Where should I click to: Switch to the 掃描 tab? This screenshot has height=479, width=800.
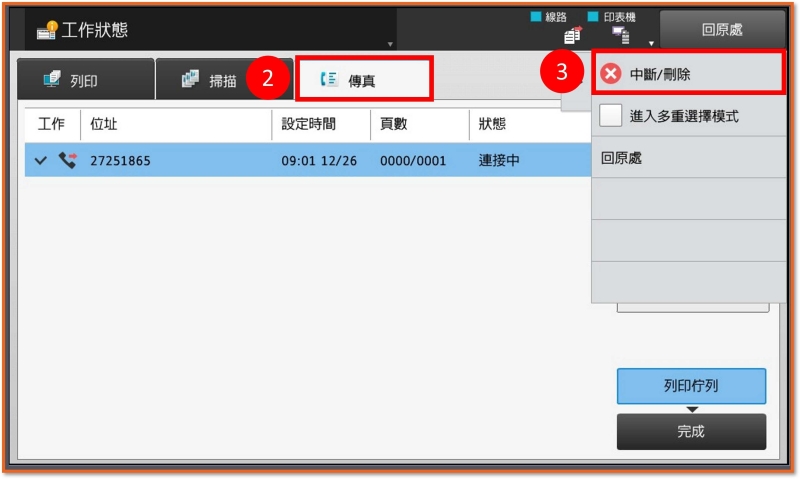pos(224,79)
